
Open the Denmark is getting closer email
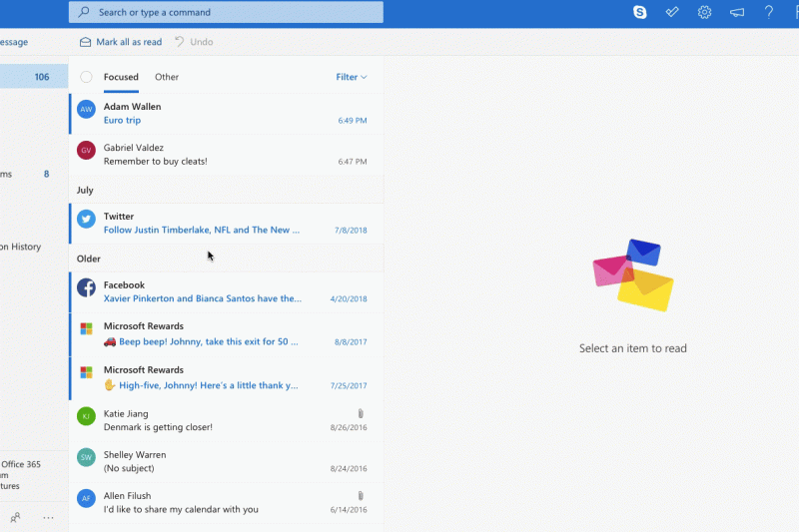[x=227, y=420]
